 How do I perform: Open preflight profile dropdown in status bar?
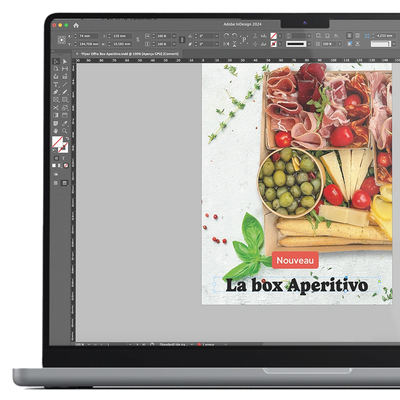pos(192,344)
